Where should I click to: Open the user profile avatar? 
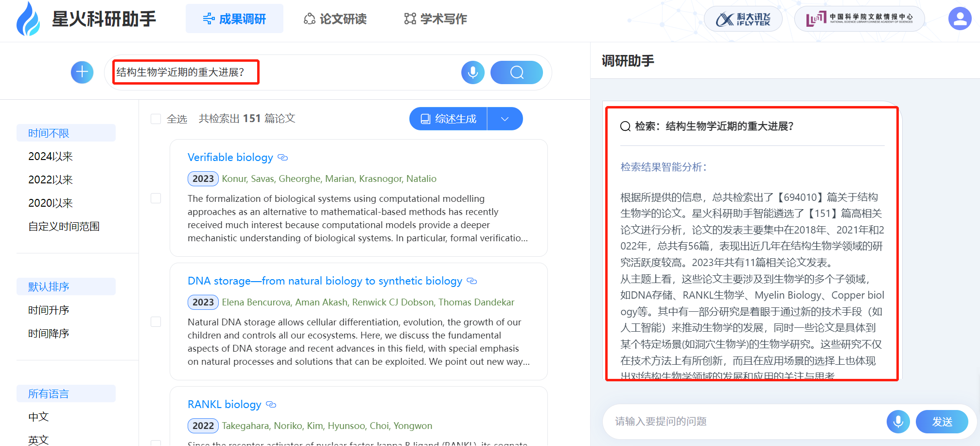[x=960, y=19]
